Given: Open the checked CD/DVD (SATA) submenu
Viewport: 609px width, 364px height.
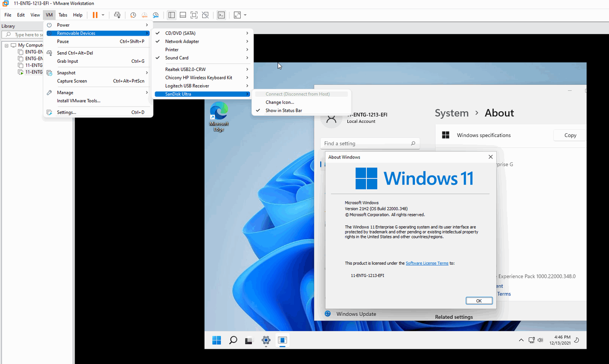Looking at the screenshot, I should pyautogui.click(x=202, y=33).
